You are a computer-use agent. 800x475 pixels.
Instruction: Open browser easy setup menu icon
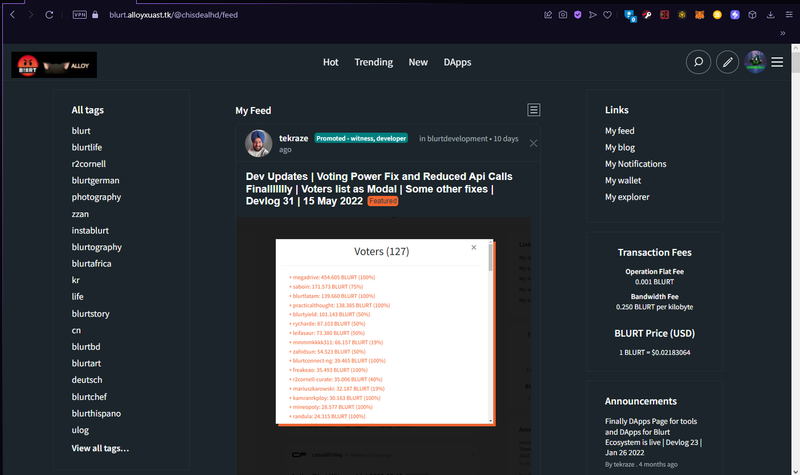click(789, 15)
